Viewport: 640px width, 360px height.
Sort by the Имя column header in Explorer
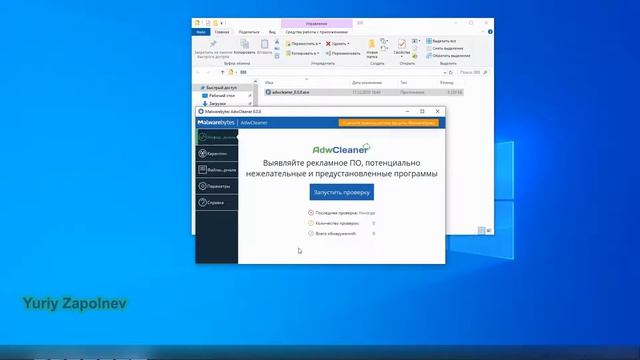(269, 82)
